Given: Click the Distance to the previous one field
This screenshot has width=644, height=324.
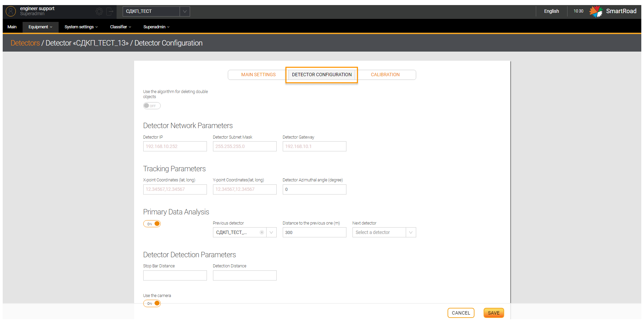Looking at the screenshot, I should pos(314,232).
